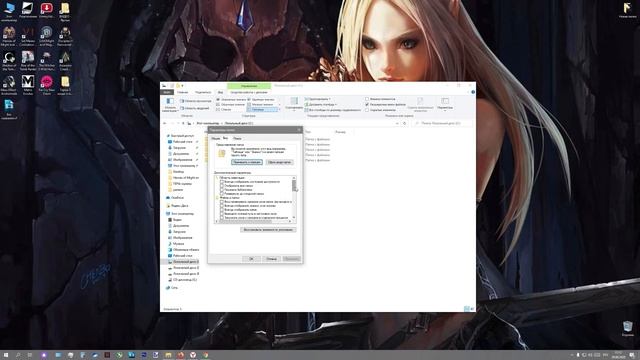Click the Explorer address bar refresh icon

(x=404, y=123)
